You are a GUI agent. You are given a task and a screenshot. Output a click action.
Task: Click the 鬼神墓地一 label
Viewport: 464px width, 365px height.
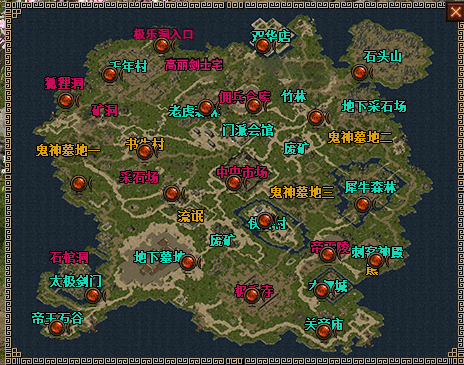tap(68, 150)
